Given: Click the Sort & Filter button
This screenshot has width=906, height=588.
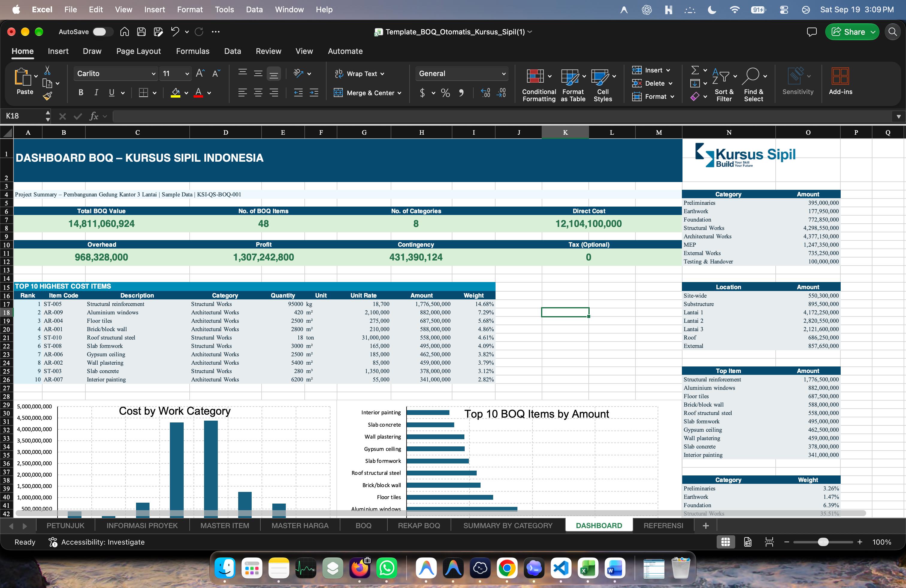Looking at the screenshot, I should [724, 84].
